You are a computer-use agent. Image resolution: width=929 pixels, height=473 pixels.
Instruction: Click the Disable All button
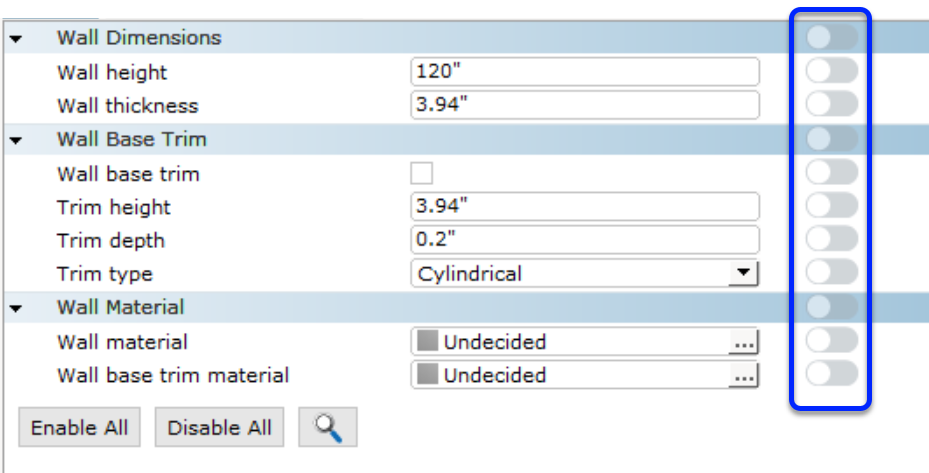[x=219, y=427]
